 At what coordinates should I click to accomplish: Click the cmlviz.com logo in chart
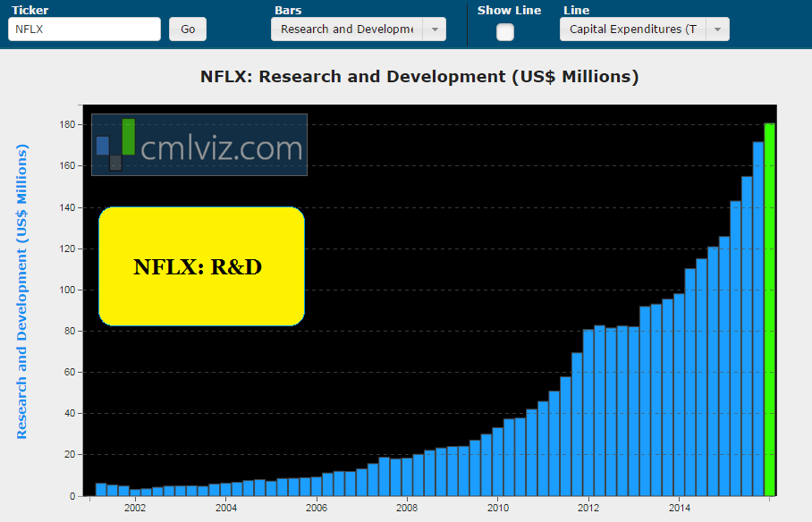(199, 145)
